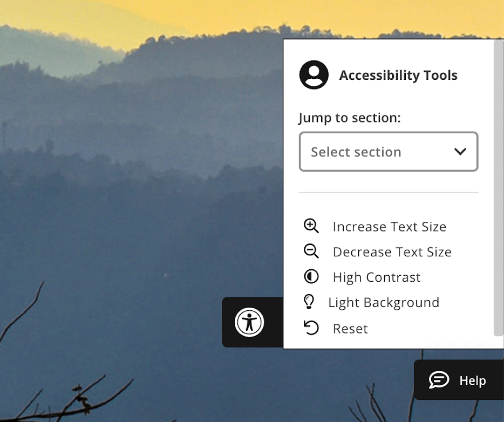Click the Accessibility Tools heading

click(x=398, y=75)
